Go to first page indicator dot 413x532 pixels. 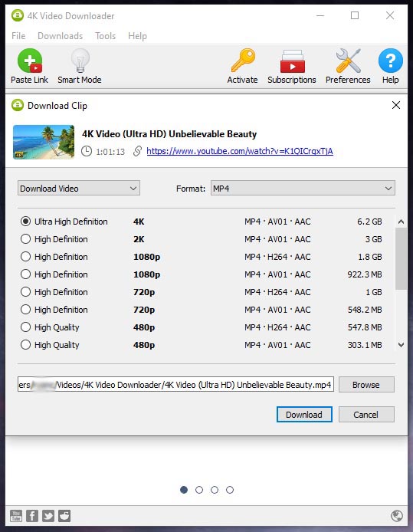tap(184, 490)
